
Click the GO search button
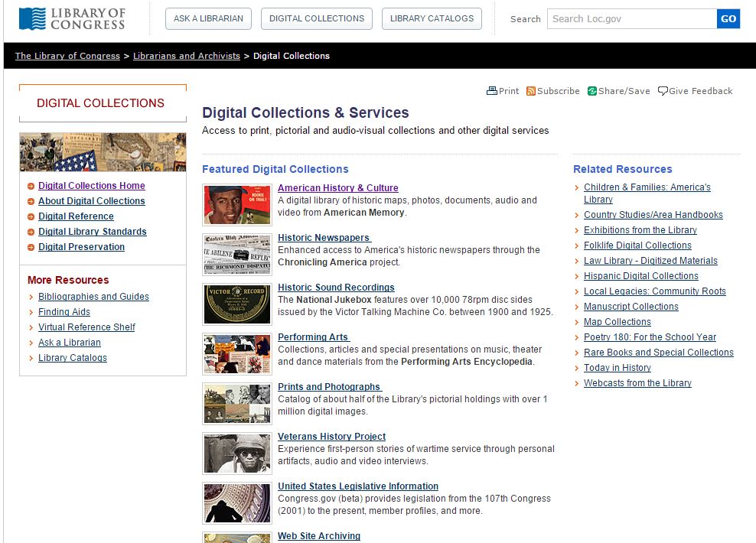point(728,19)
